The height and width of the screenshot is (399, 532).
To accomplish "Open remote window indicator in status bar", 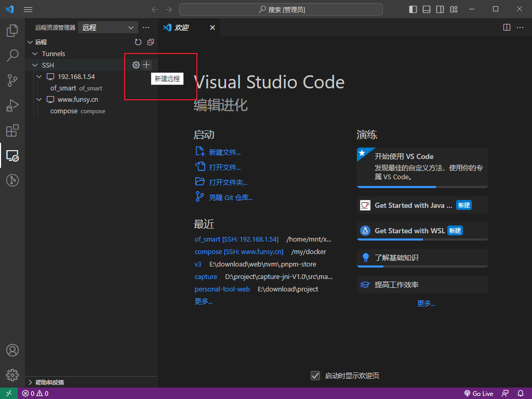I will pos(9,394).
